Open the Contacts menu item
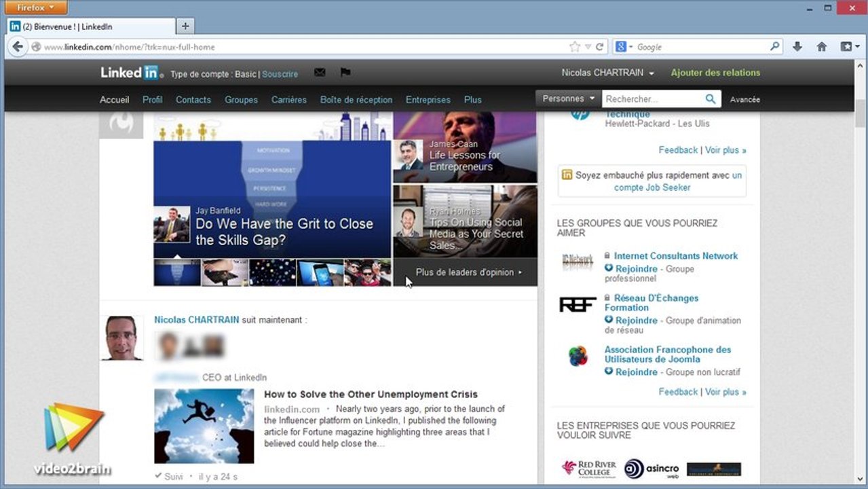868x489 pixels. coord(193,99)
